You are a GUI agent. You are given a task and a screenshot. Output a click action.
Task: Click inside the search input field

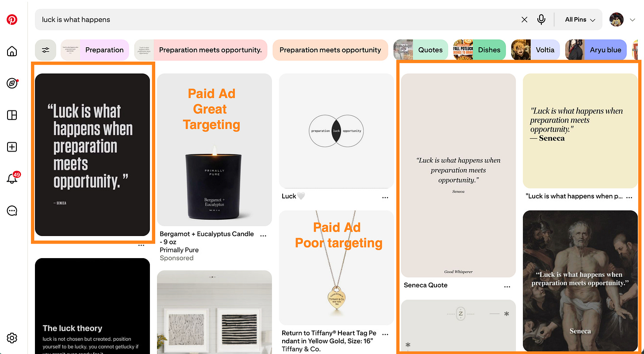point(279,19)
